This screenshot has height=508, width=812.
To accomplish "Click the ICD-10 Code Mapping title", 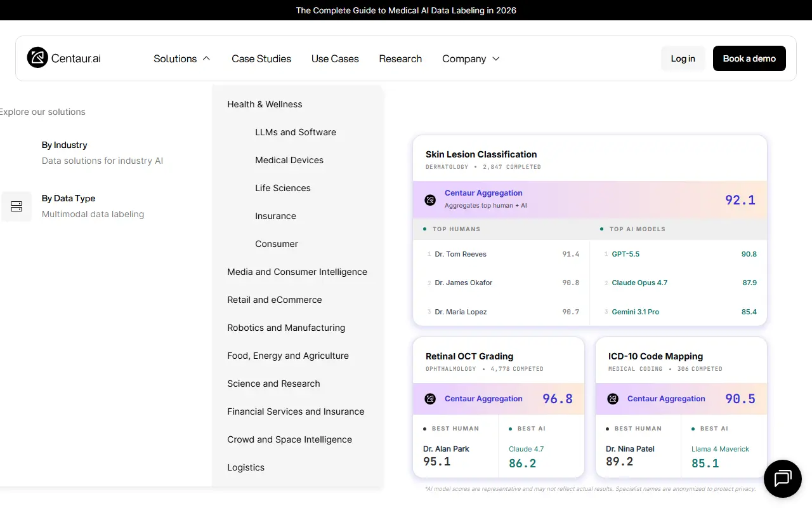I will (655, 356).
